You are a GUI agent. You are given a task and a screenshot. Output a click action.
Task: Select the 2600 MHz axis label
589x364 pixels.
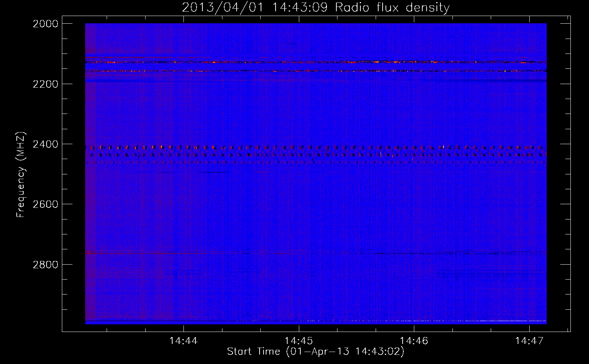click(x=46, y=204)
